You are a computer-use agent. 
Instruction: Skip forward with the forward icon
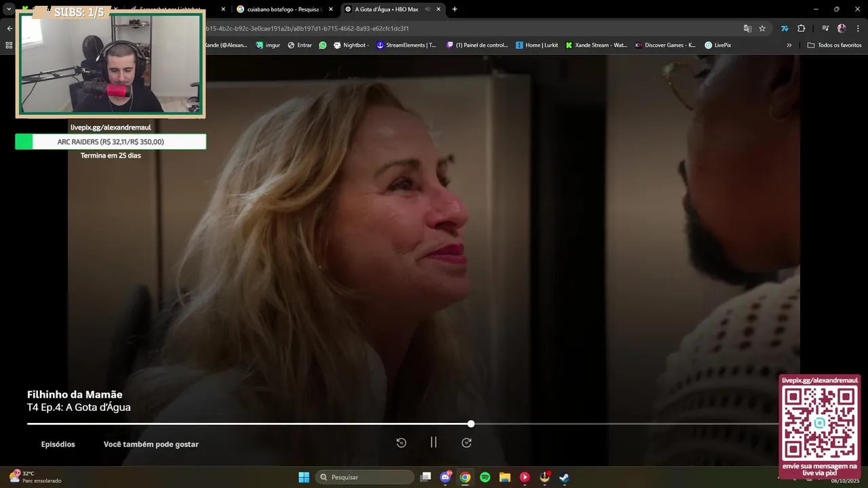(x=467, y=443)
